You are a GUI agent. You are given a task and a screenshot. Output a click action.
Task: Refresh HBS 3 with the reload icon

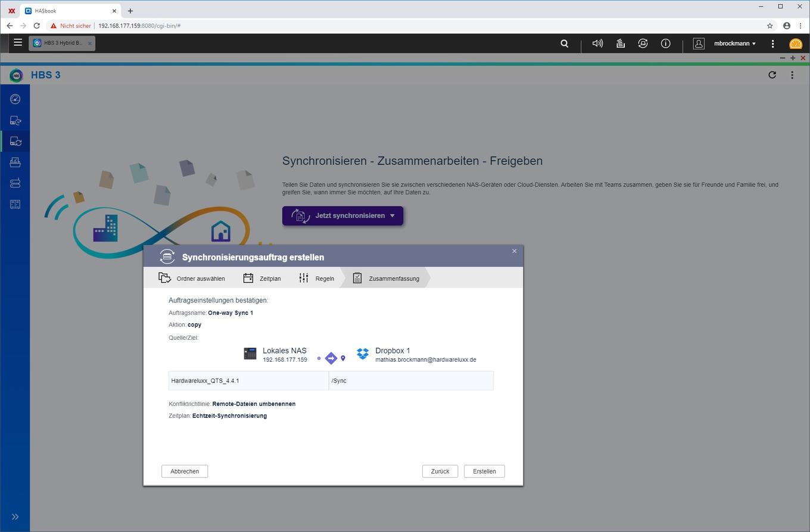tap(772, 75)
